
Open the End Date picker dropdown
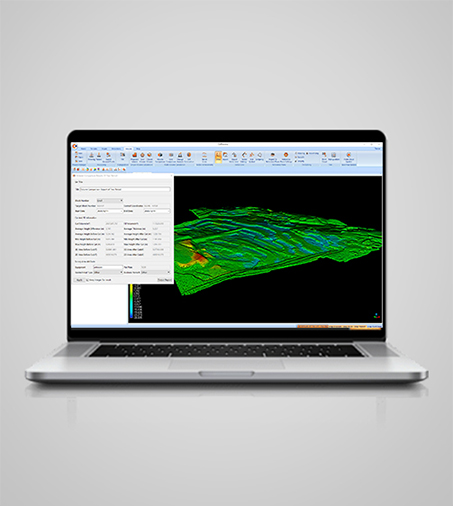coord(168,211)
